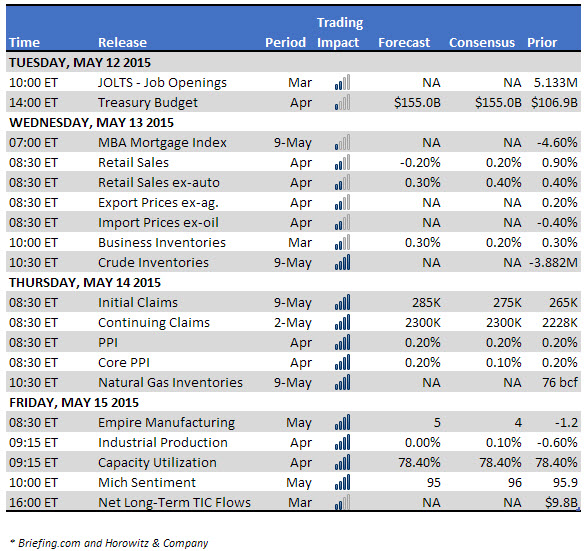Click the Treasury Budget trading impact icon
Image resolution: width=588 pixels, height=551 pixels.
[x=342, y=102]
